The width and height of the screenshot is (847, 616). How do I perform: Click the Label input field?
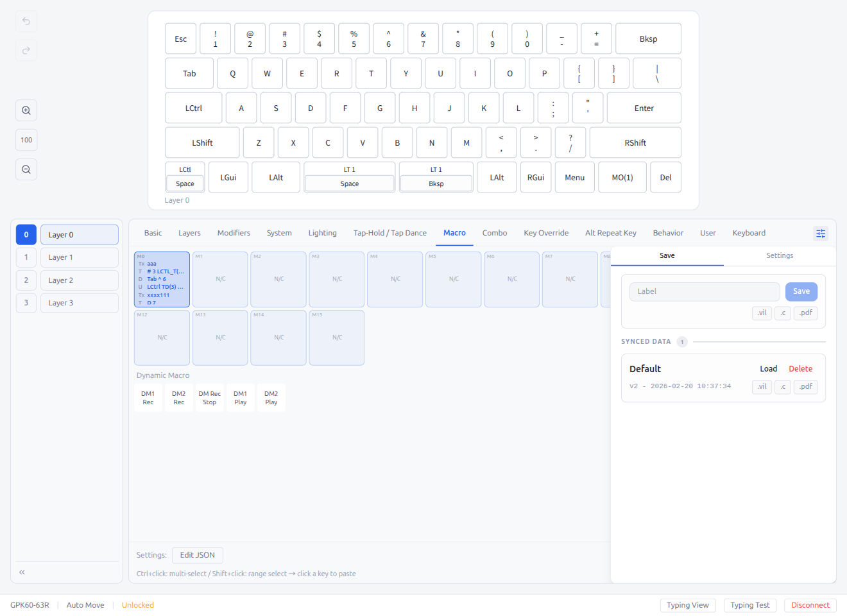tap(704, 291)
